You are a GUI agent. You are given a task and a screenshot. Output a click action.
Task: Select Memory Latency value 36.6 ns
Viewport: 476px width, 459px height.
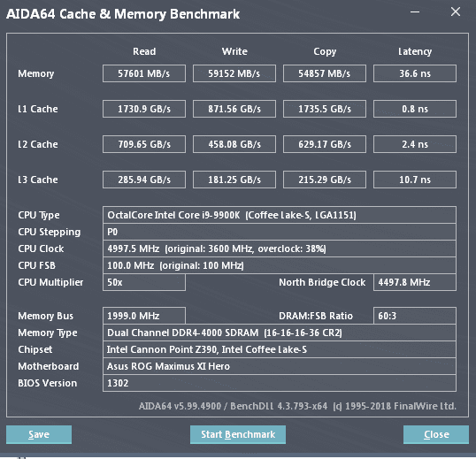click(x=415, y=73)
